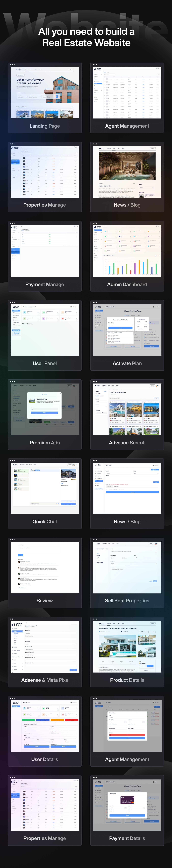The height and width of the screenshot is (868, 172).
Task: Click the Home Show logo in Admin Dashboard
Action: tap(98, 227)
